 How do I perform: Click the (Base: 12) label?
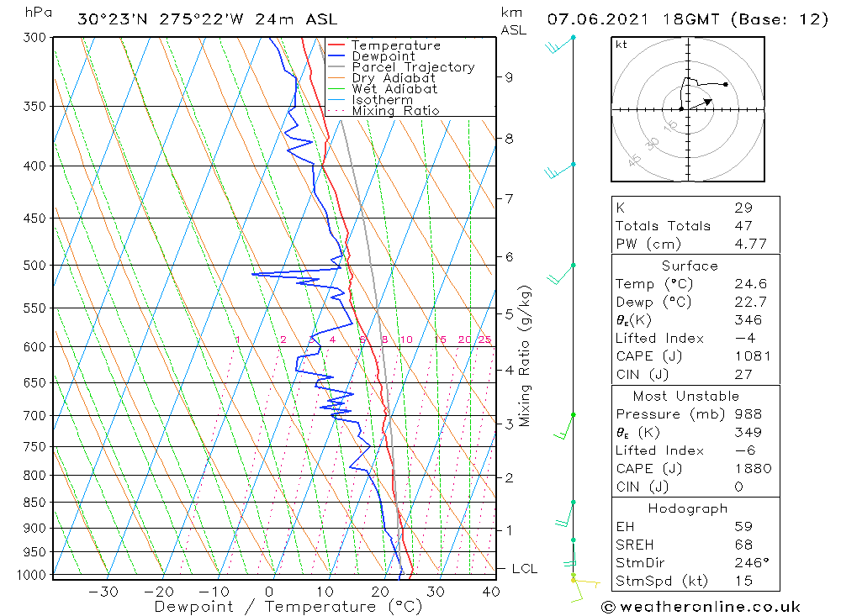point(780,19)
